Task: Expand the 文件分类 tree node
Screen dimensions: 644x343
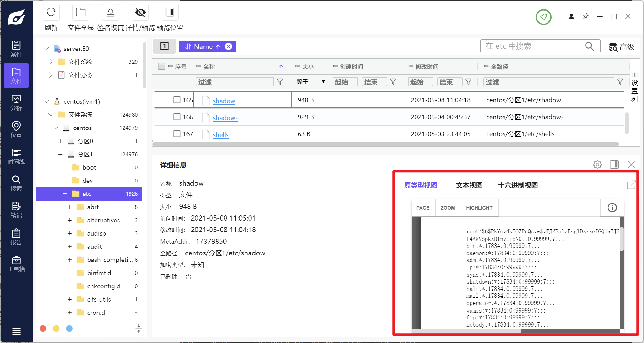Action: coord(51,75)
